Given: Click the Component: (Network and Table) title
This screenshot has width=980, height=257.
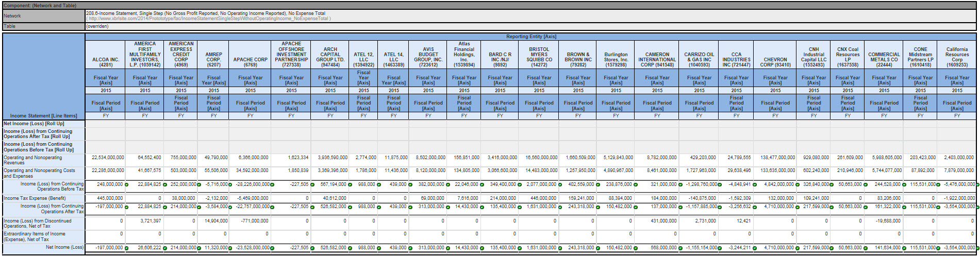Looking at the screenshot, I should 40,6.
